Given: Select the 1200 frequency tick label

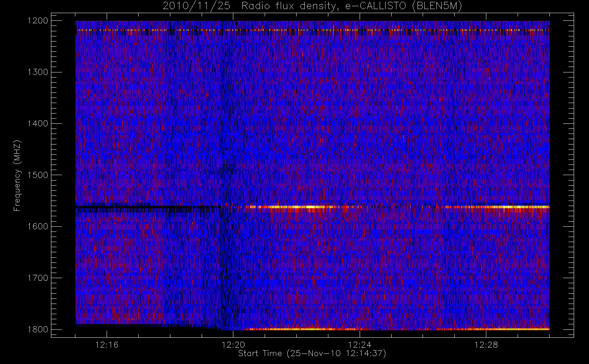Looking at the screenshot, I should click(x=38, y=21).
